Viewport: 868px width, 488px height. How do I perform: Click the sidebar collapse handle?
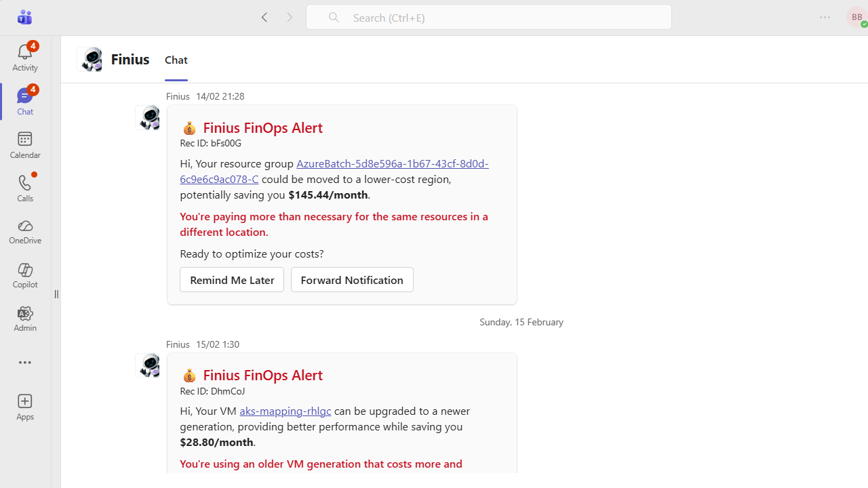click(56, 294)
